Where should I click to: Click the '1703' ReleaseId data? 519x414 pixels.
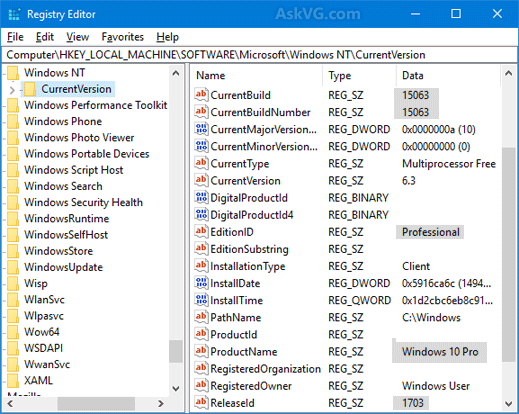coord(413,403)
